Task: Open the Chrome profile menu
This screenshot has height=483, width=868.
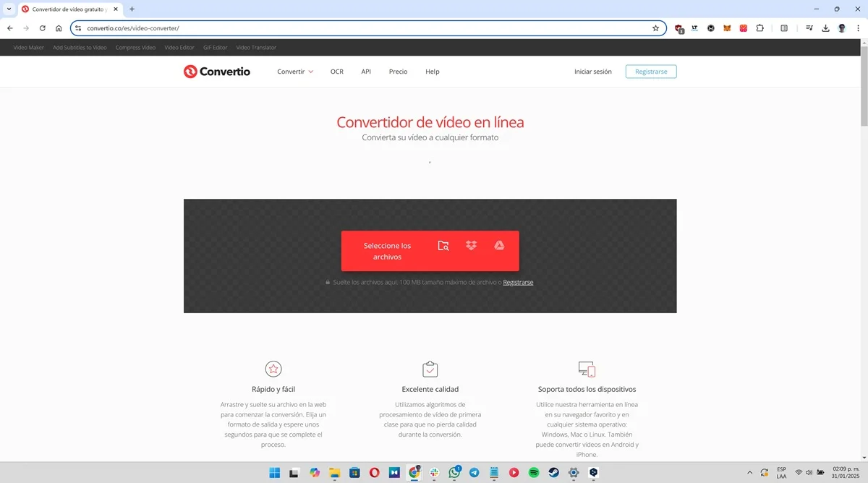Action: [841, 27]
